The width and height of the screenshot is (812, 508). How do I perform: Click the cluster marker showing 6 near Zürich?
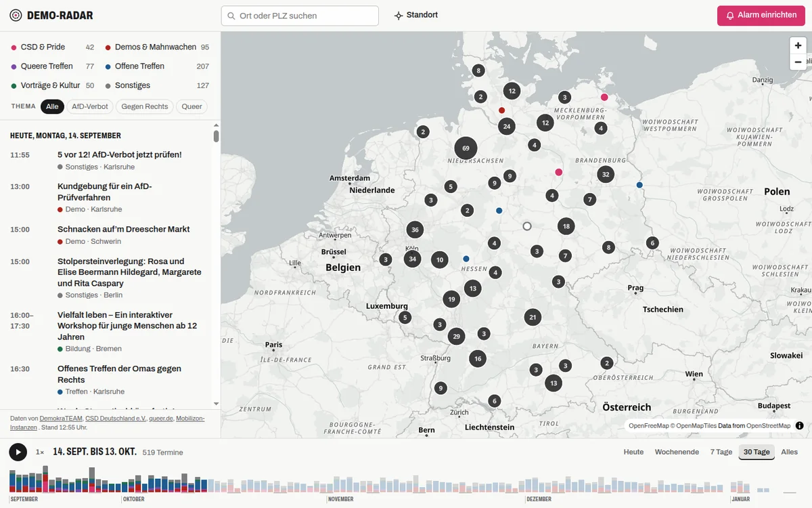pyautogui.click(x=495, y=401)
